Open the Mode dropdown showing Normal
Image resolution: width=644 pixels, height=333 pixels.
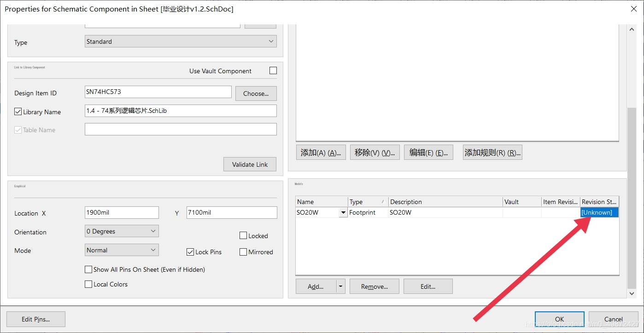point(122,250)
